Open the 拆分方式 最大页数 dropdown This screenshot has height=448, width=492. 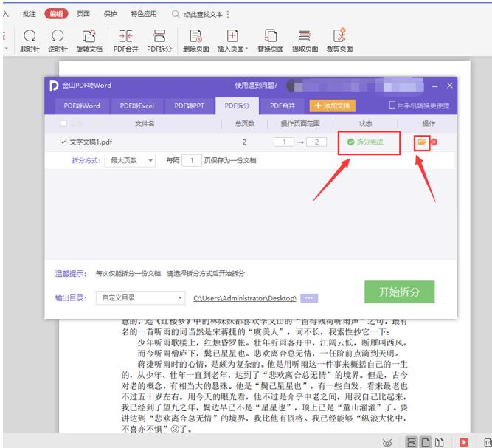(130, 160)
